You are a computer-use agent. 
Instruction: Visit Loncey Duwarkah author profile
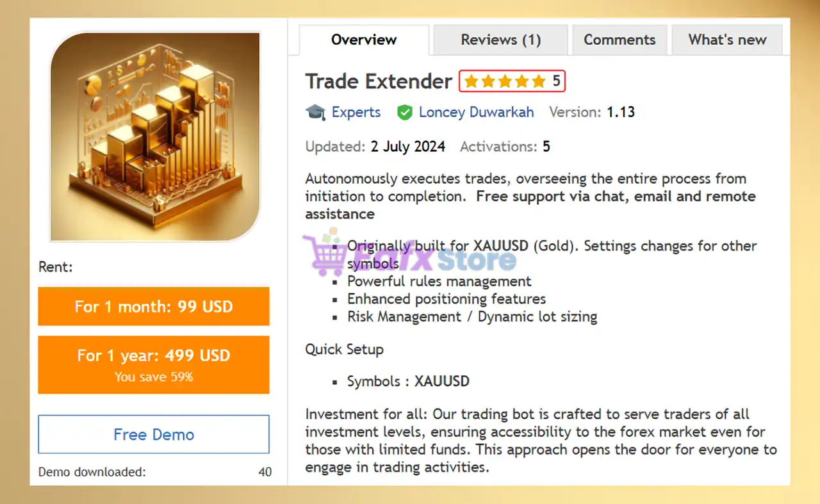pos(476,112)
